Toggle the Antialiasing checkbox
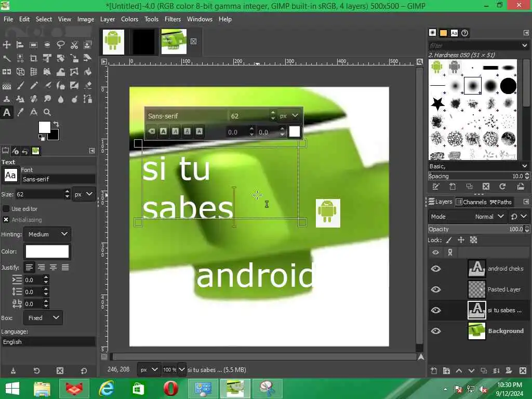The height and width of the screenshot is (399, 532). point(6,220)
